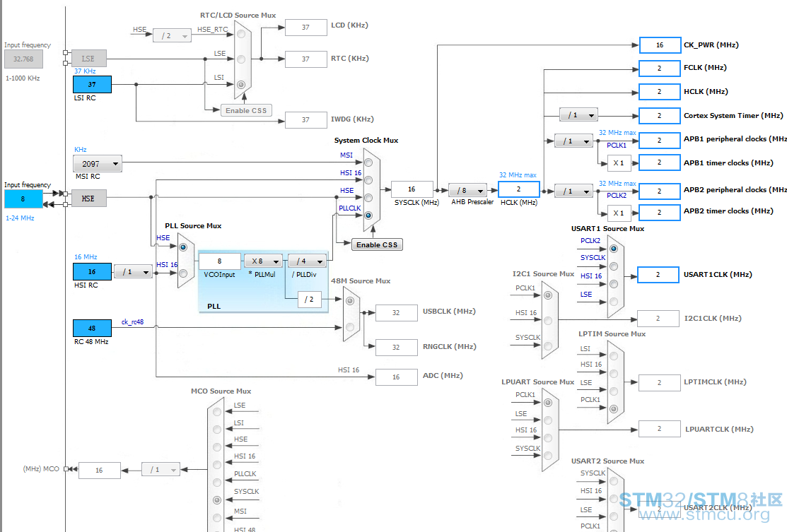Click Enable CSS under the RTC/LCD Source Mux
The image size is (787, 532).
245,110
